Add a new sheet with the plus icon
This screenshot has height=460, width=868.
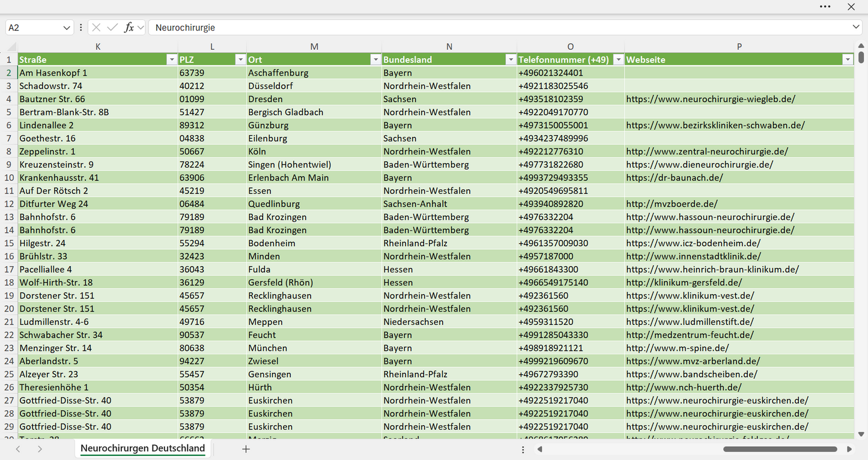coord(246,449)
